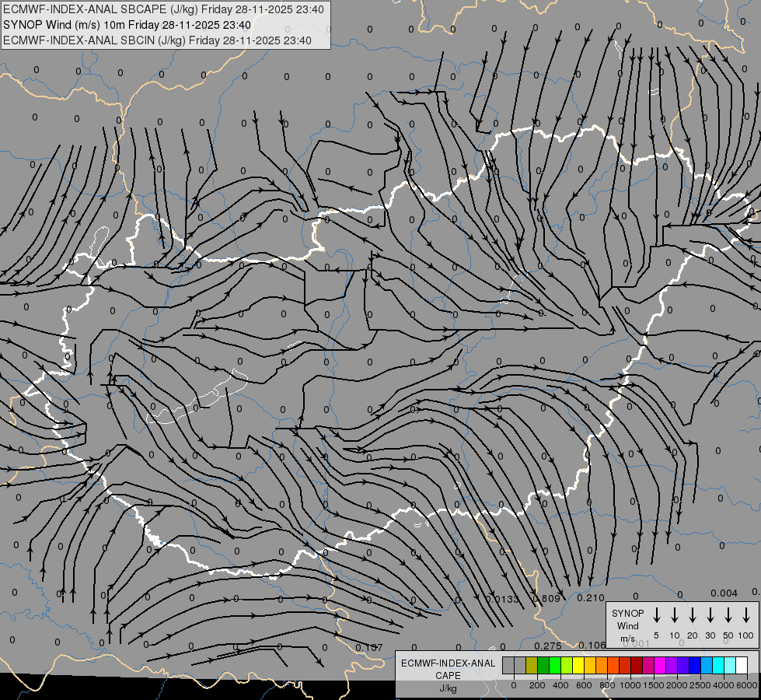Click the 0.004 value above the wind legend

coord(724,593)
